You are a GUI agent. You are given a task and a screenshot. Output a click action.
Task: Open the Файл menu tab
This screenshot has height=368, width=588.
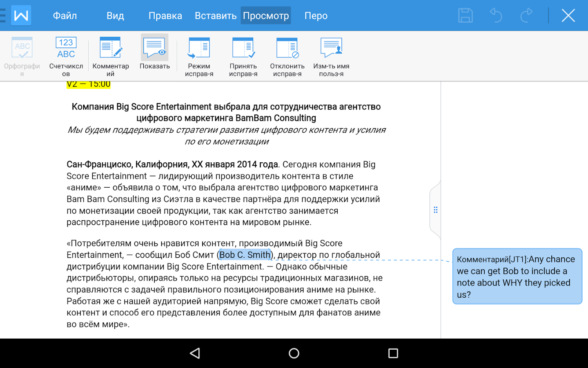tap(65, 16)
